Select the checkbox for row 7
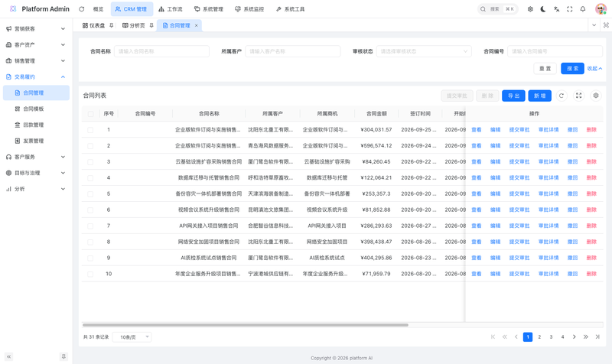The height and width of the screenshot is (364, 612). [90, 226]
